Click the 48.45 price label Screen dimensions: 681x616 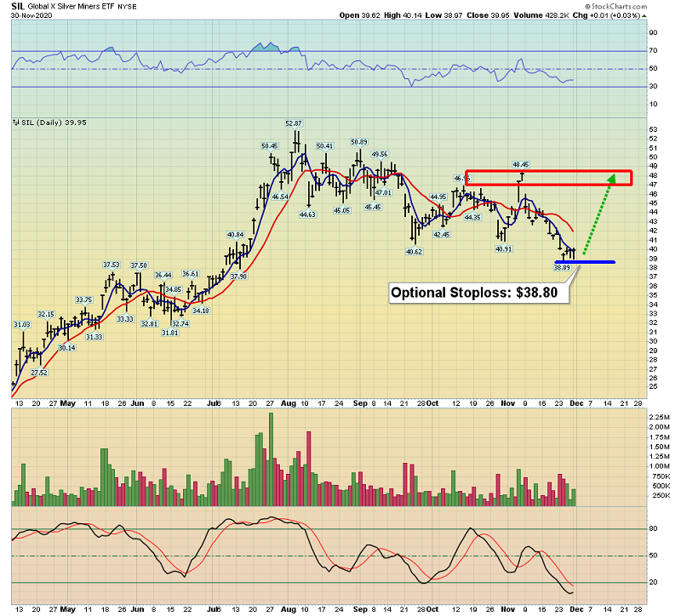520,164
